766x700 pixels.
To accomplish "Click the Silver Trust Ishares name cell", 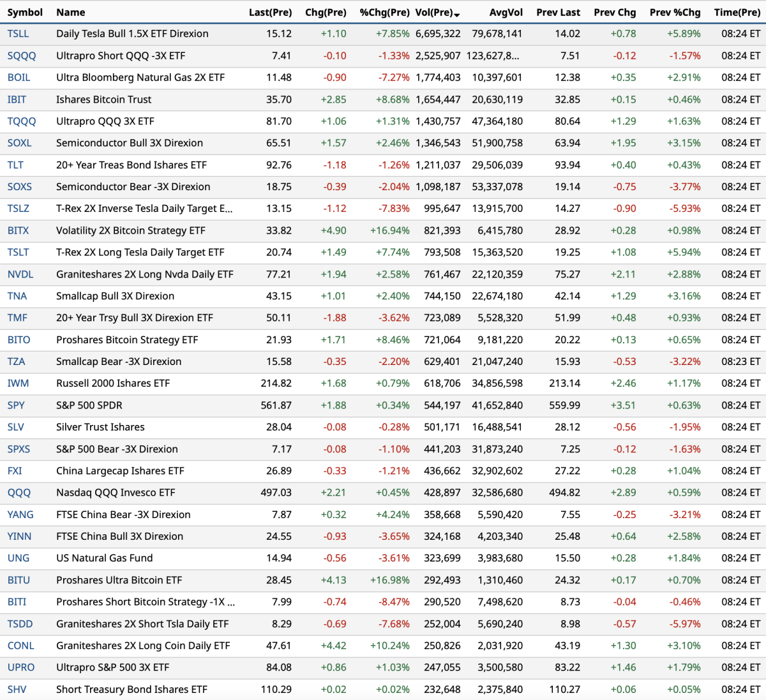I will [x=100, y=427].
